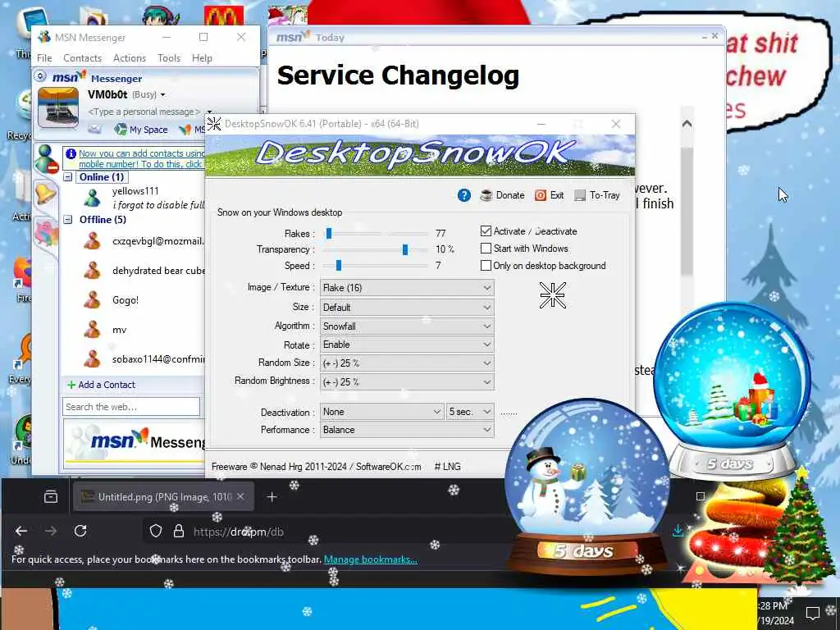Select yellows111 online contact icon
The width and height of the screenshot is (840, 630).
(92, 198)
